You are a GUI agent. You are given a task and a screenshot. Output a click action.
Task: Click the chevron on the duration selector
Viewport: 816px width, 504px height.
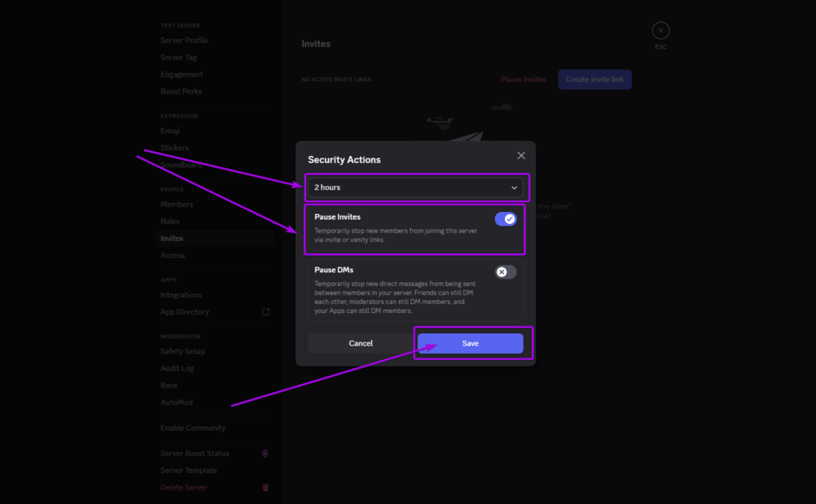515,187
